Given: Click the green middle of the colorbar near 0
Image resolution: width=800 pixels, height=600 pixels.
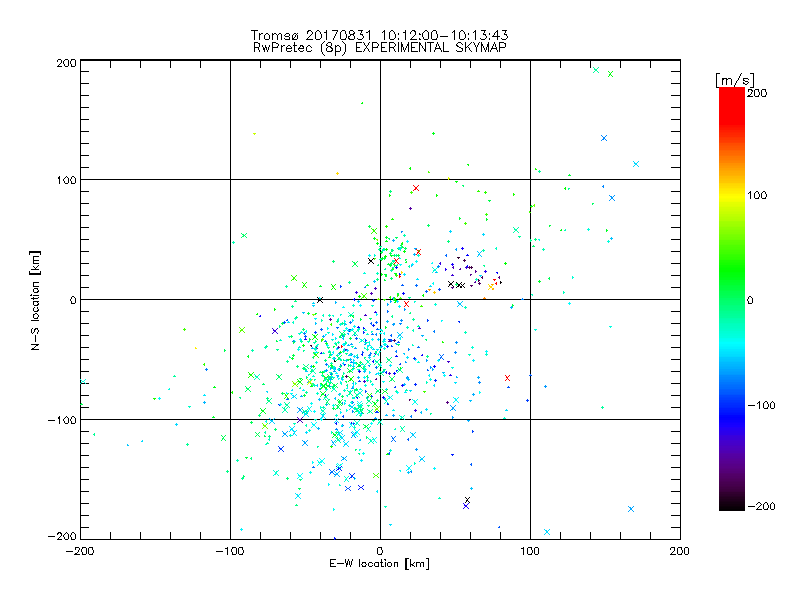Looking at the screenshot, I should [732, 299].
